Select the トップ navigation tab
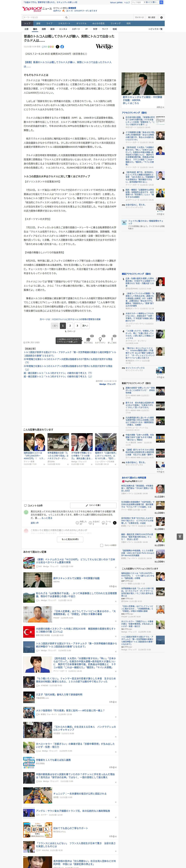Viewport: 186px width, 868px height. coord(27,23)
